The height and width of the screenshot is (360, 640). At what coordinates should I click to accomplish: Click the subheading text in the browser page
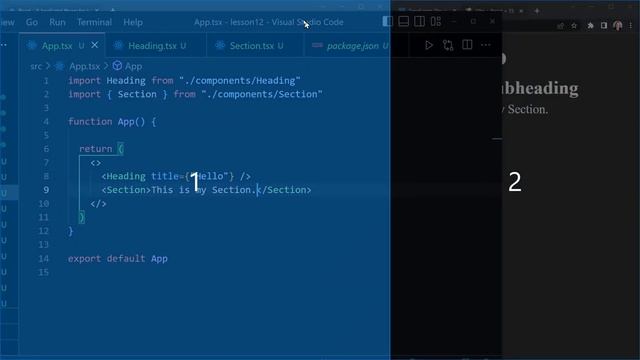[x=540, y=88]
